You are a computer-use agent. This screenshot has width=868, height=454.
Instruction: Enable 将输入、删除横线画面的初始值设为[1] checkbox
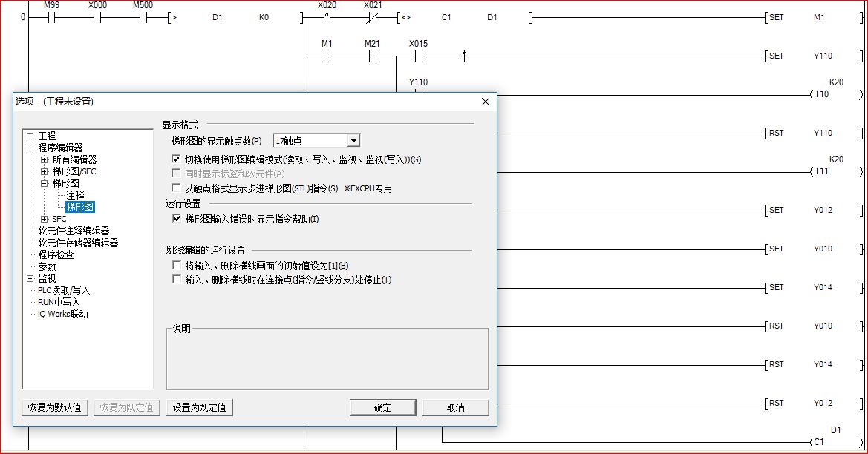tap(176, 265)
